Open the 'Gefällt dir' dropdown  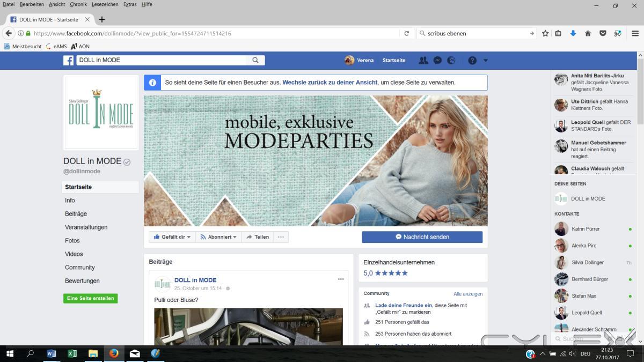pos(172,237)
